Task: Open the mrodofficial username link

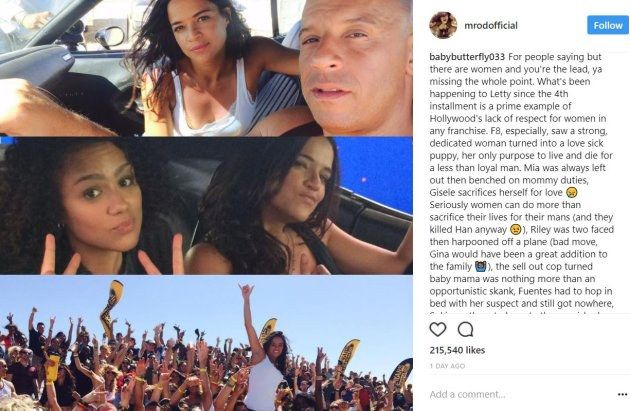Action: pyautogui.click(x=491, y=25)
